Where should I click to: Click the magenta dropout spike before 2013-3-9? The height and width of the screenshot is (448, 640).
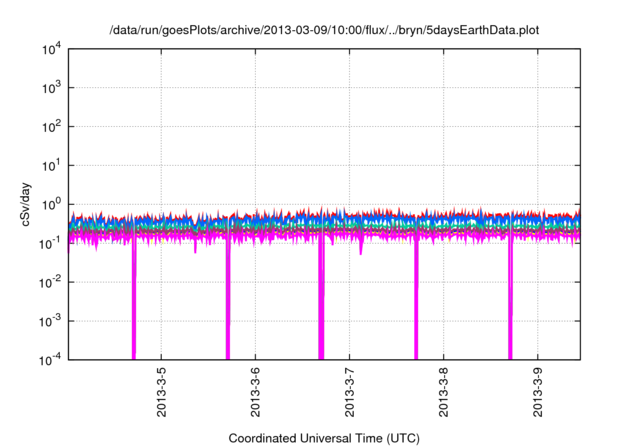pyautogui.click(x=510, y=300)
